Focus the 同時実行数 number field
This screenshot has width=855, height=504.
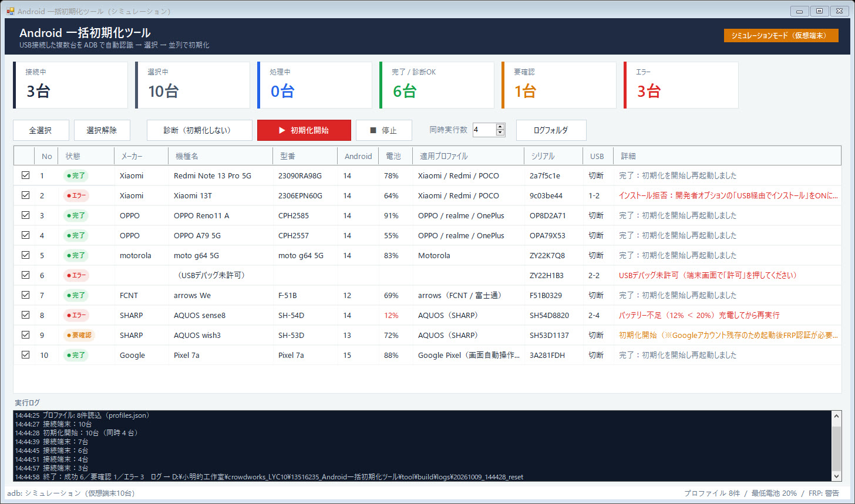(x=484, y=130)
